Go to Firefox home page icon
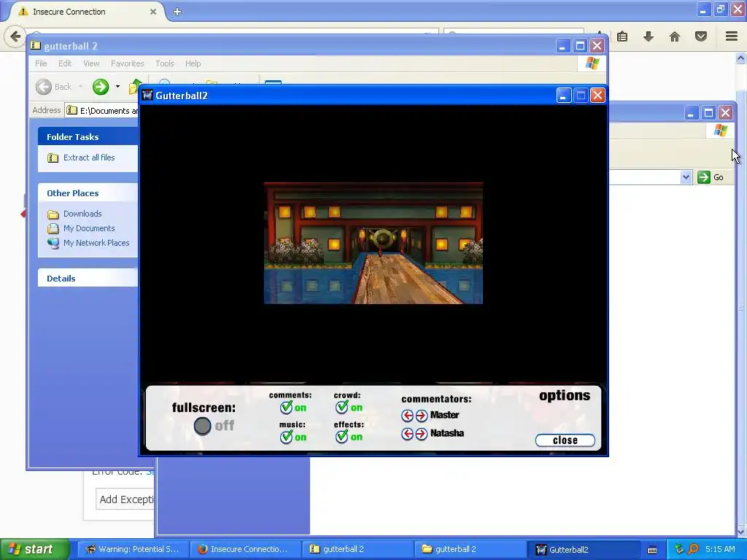 (x=675, y=36)
